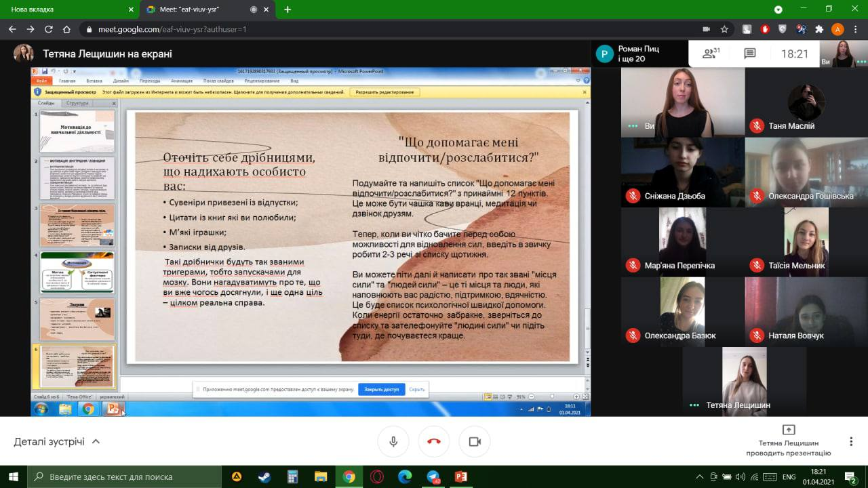Click the Закрыть доступ button

[382, 390]
